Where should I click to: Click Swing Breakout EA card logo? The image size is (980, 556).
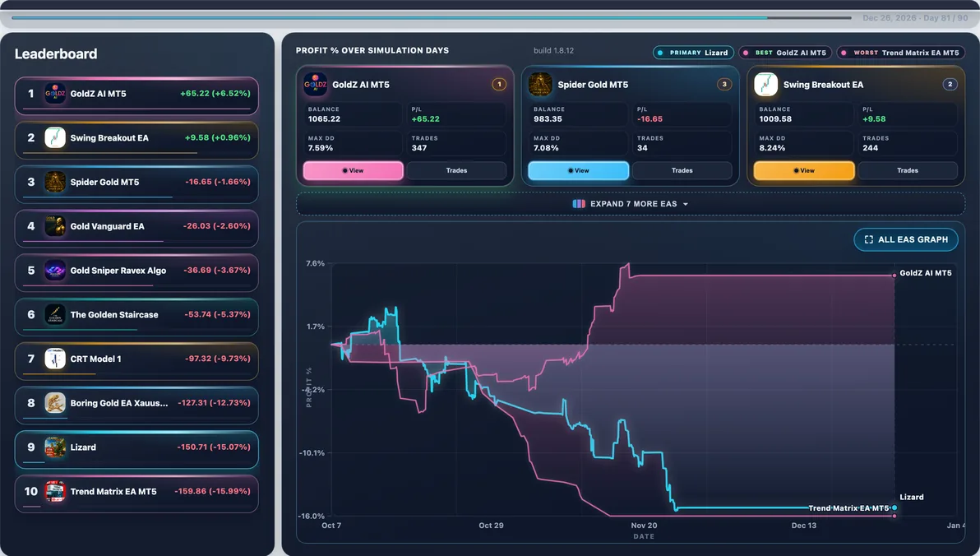click(x=766, y=85)
